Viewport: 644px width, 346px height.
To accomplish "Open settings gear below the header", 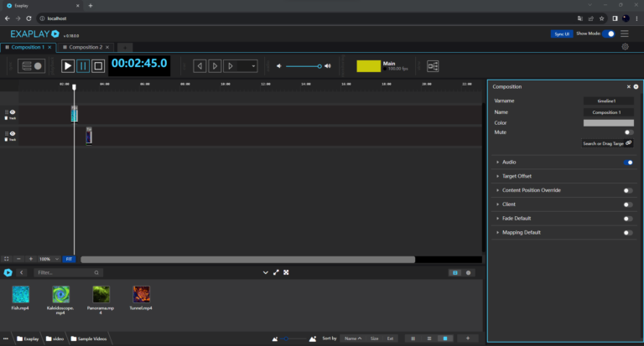I will pyautogui.click(x=625, y=48).
